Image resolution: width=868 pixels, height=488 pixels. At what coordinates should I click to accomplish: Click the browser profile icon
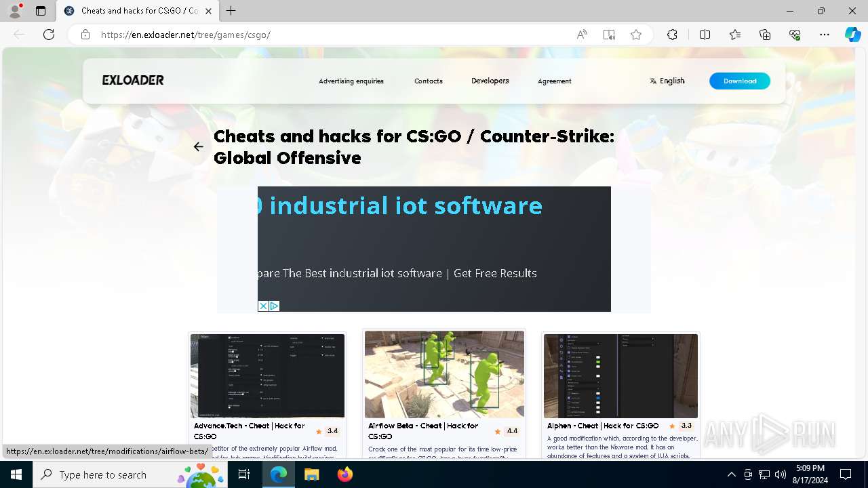(x=15, y=11)
